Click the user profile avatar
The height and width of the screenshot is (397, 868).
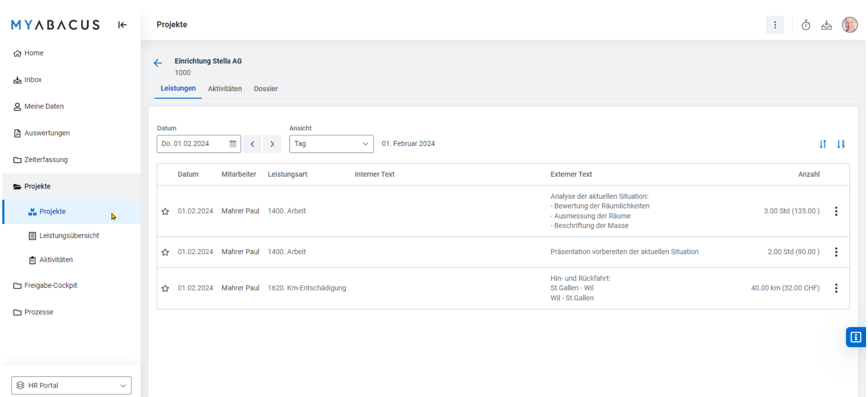(849, 25)
